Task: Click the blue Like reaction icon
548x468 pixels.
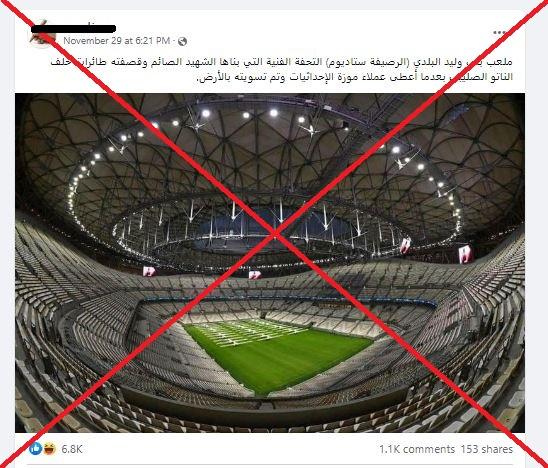Action: click(35, 448)
